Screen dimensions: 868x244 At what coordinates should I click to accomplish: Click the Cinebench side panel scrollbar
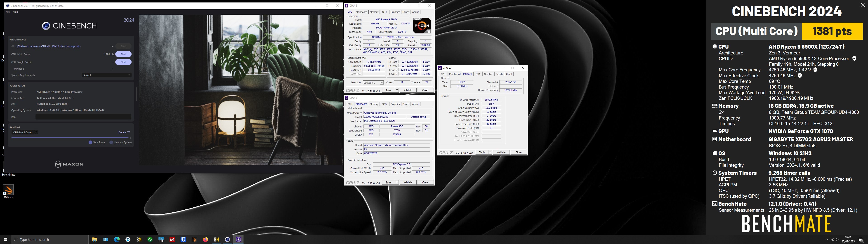click(x=136, y=94)
